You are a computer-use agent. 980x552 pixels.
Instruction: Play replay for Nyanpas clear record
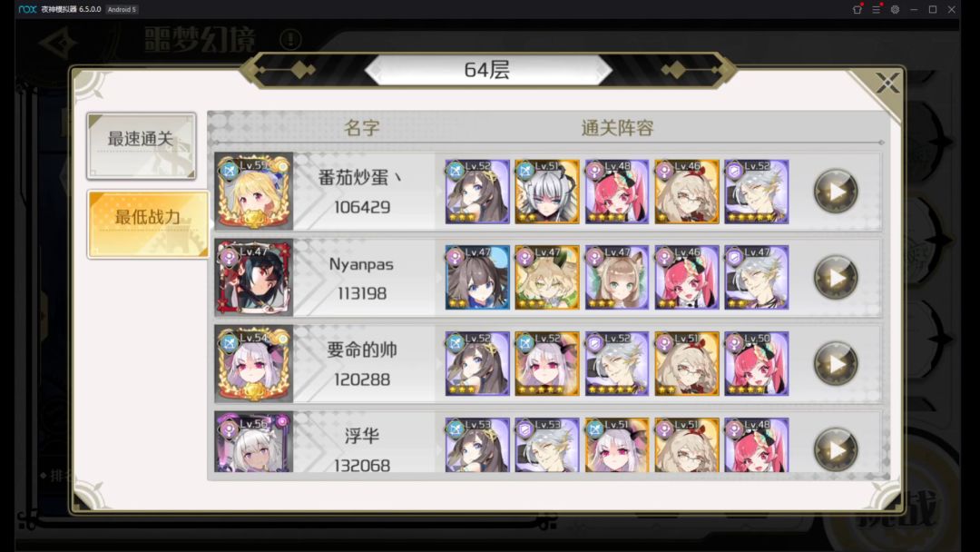click(x=836, y=278)
